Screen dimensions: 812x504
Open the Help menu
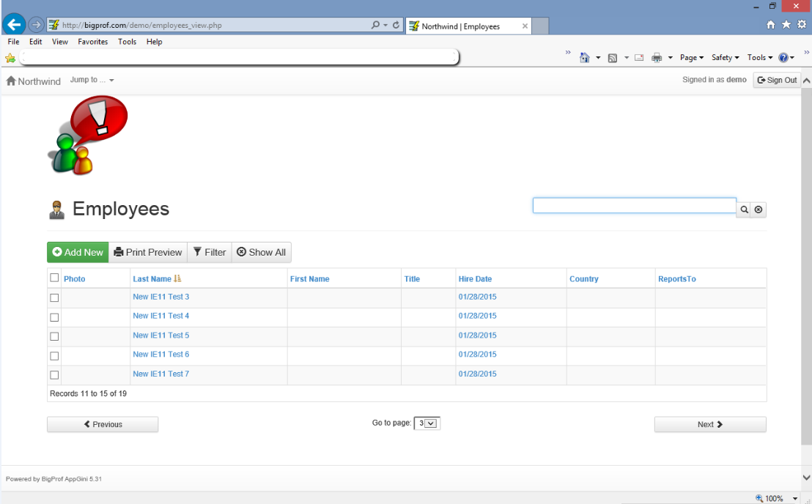[155, 42]
